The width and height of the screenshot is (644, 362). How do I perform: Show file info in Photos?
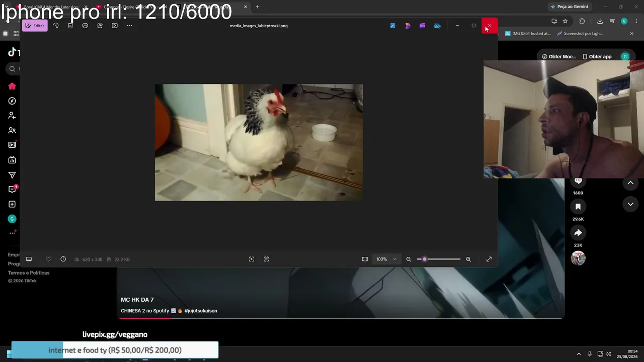(x=63, y=259)
